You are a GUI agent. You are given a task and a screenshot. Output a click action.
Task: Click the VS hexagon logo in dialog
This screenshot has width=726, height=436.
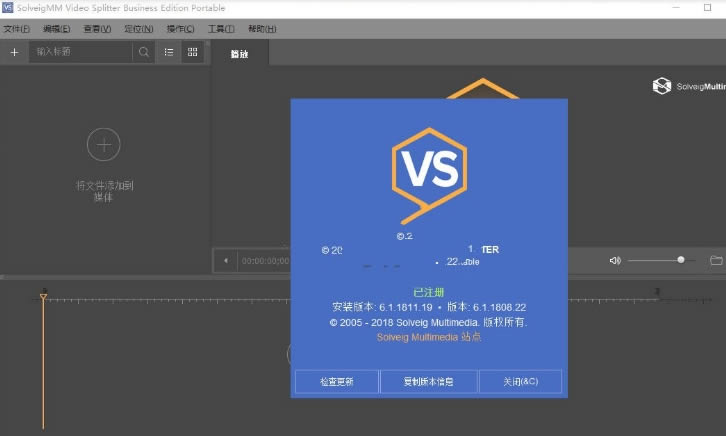pyautogui.click(x=429, y=175)
